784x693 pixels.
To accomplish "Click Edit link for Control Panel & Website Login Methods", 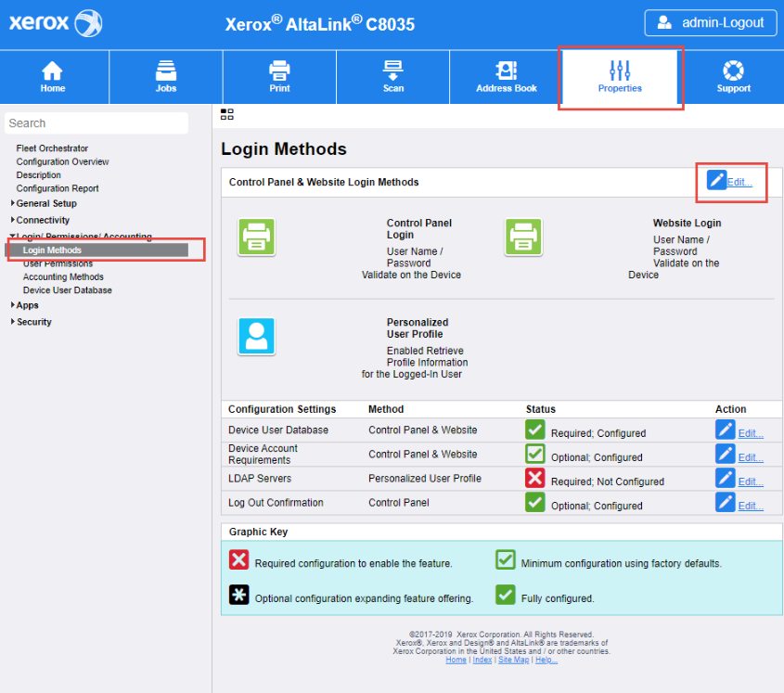I will coord(739,182).
